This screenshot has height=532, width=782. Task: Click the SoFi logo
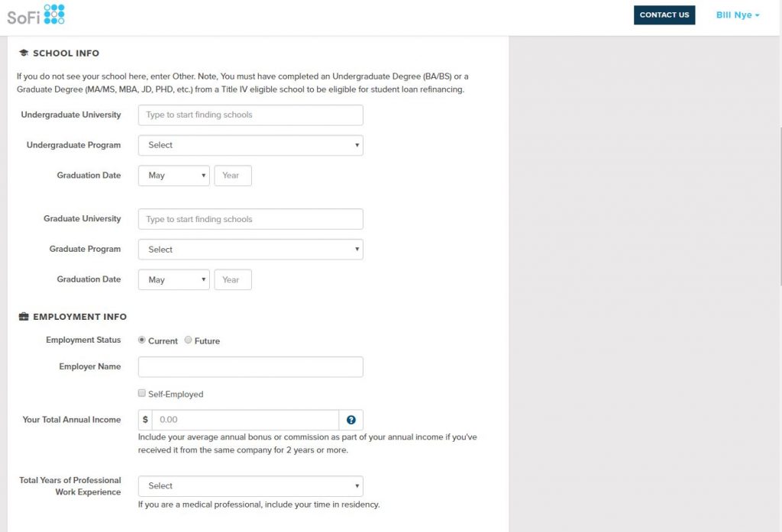click(x=36, y=15)
